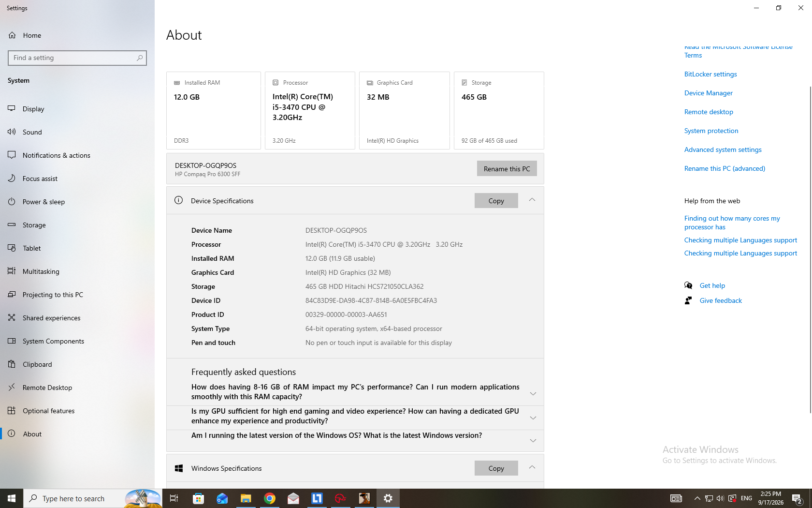Click the Projecting to this PC icon
The width and height of the screenshot is (812, 508).
12,294
